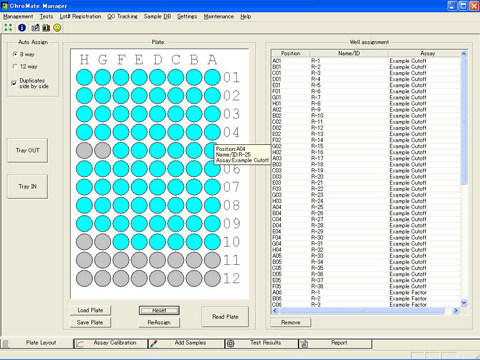The width and height of the screenshot is (480, 360).
Task: Click the Report tab document icon
Action: [304, 344]
